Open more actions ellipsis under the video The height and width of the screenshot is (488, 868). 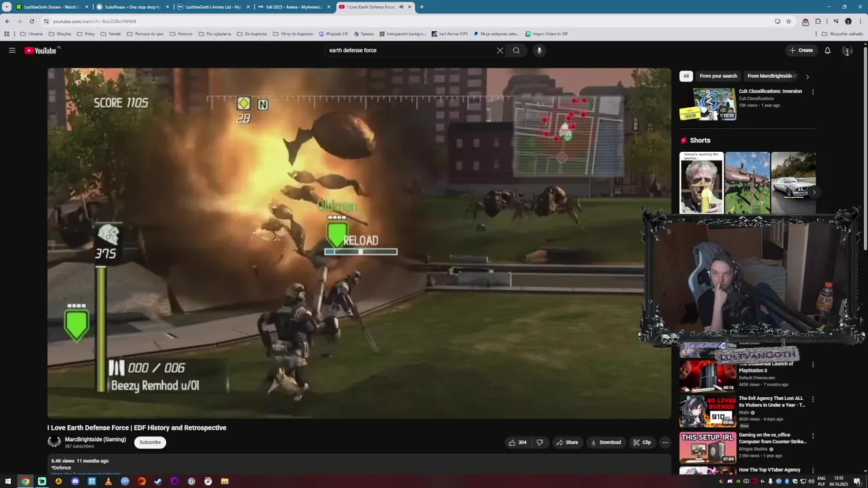point(665,443)
